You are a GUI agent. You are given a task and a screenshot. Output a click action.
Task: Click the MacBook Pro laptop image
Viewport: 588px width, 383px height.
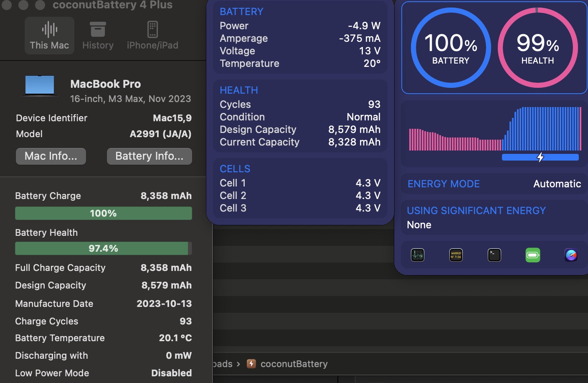40,86
